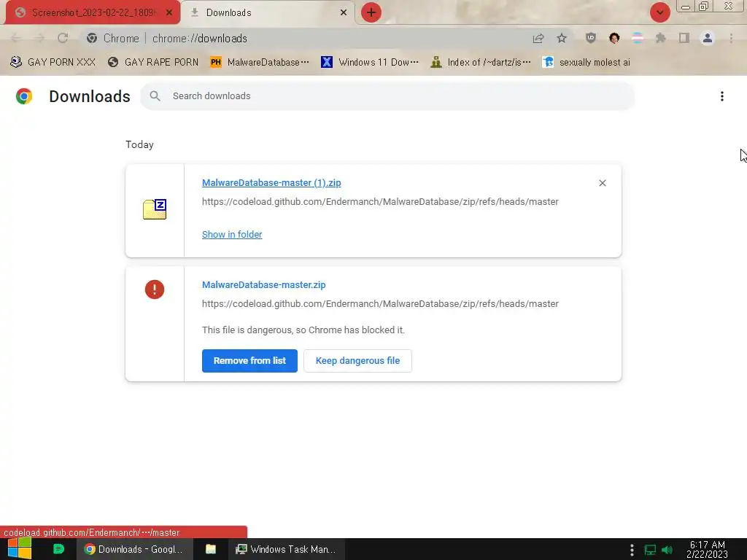The image size is (747, 560).
Task: Remove MalwareDatabase-master (1).zip with X
Action: click(x=602, y=183)
